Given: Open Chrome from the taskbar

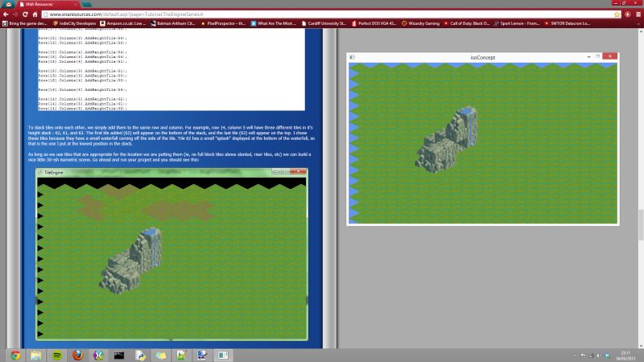Looking at the screenshot, I should [15, 356].
